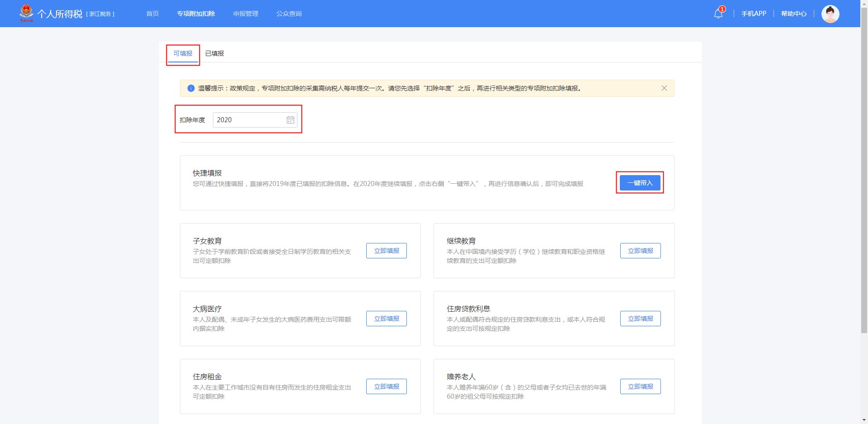
Task: Switch to the 已填报 tab
Action: [213, 53]
